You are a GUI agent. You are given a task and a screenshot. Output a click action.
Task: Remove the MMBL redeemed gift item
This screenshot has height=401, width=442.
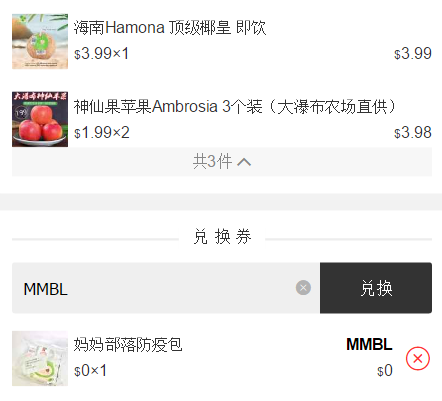coord(418,359)
